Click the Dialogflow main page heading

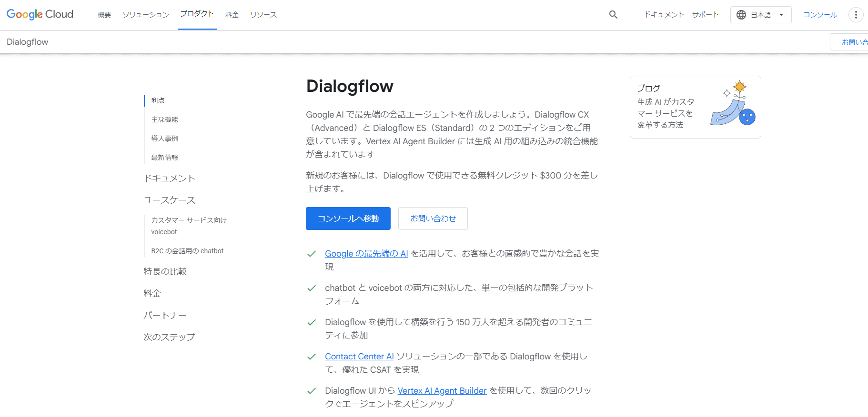(350, 86)
